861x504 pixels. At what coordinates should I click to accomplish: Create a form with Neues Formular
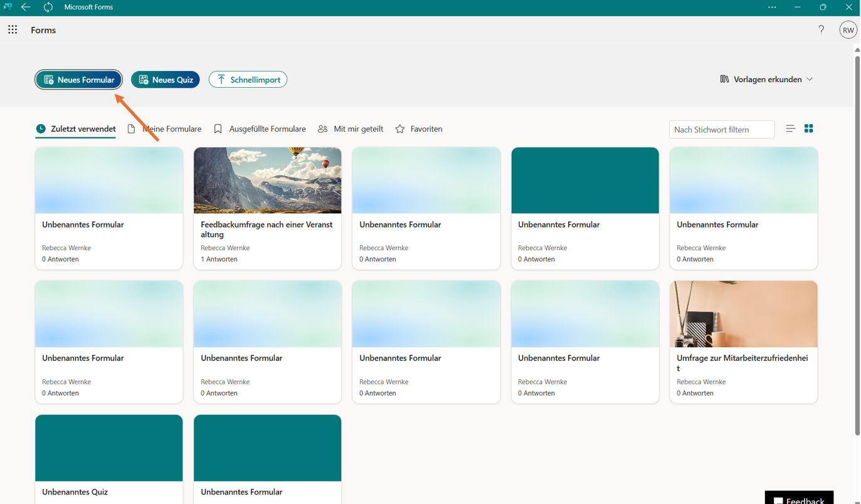(x=79, y=80)
